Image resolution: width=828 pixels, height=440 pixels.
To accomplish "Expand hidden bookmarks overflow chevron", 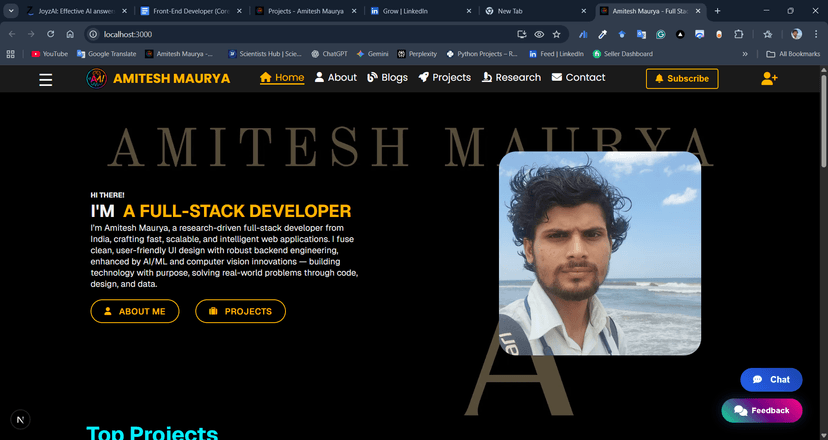I will click(744, 54).
